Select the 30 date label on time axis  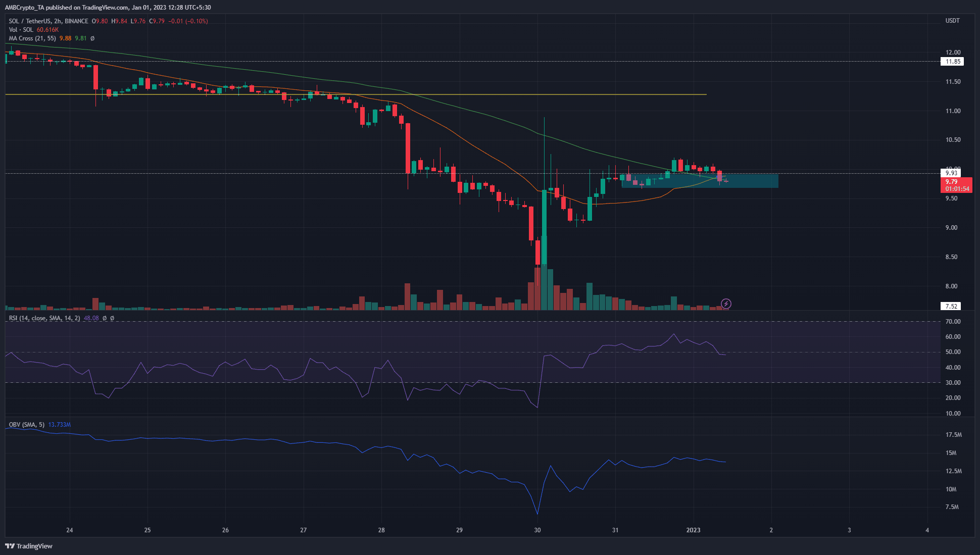pyautogui.click(x=537, y=530)
